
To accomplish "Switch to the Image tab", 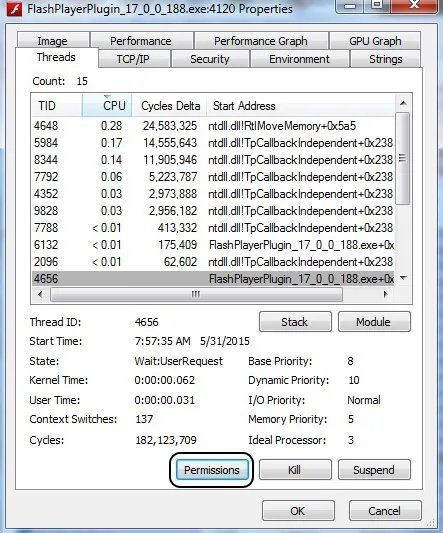I will 53,41.
